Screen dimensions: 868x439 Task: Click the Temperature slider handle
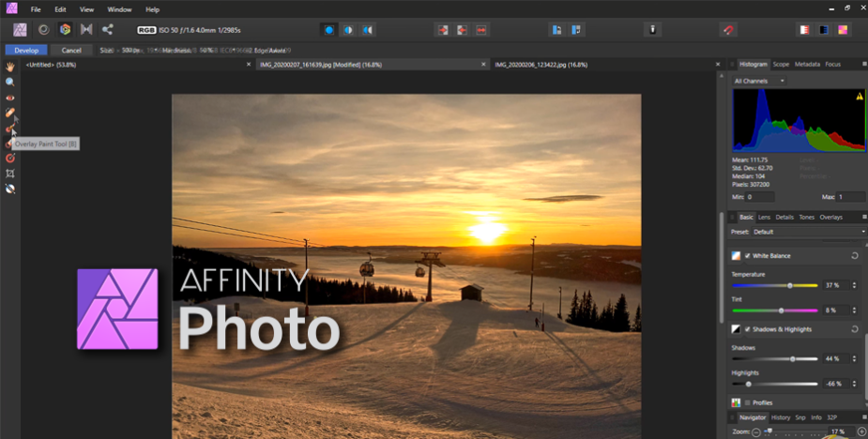pos(790,286)
